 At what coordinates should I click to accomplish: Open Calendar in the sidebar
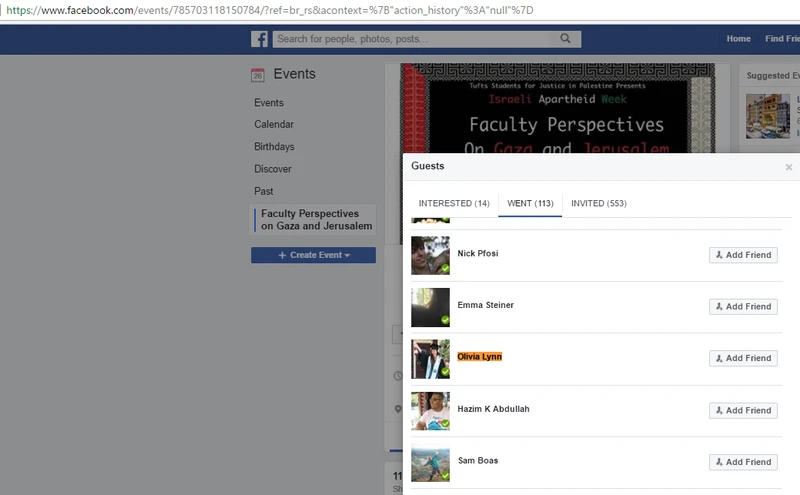274,125
